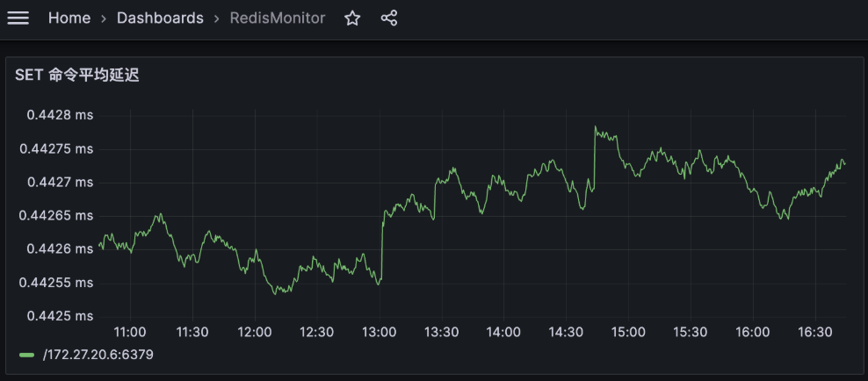This screenshot has width=868, height=381.
Task: Click the 0.4427 ms y-axis label
Action: coord(60,183)
